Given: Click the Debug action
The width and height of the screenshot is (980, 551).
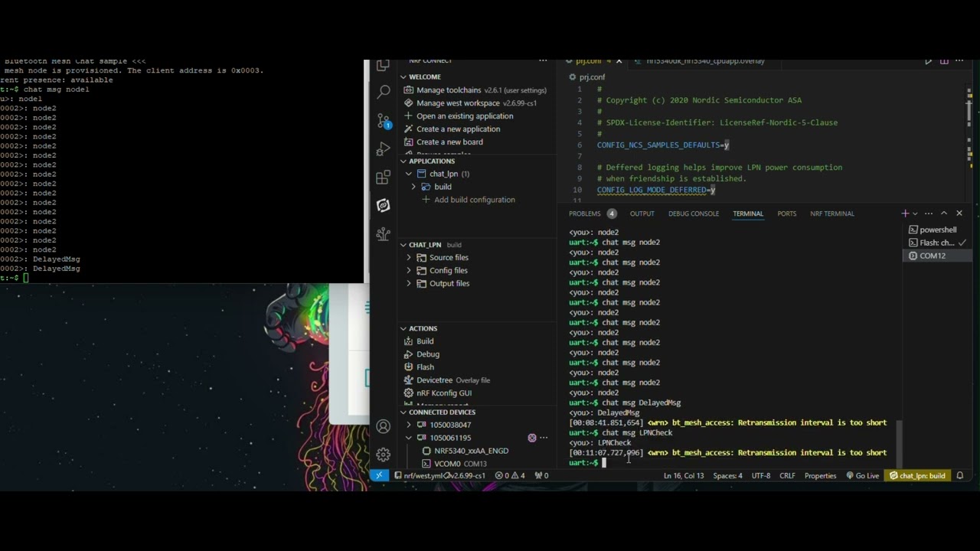Looking at the screenshot, I should 428,354.
